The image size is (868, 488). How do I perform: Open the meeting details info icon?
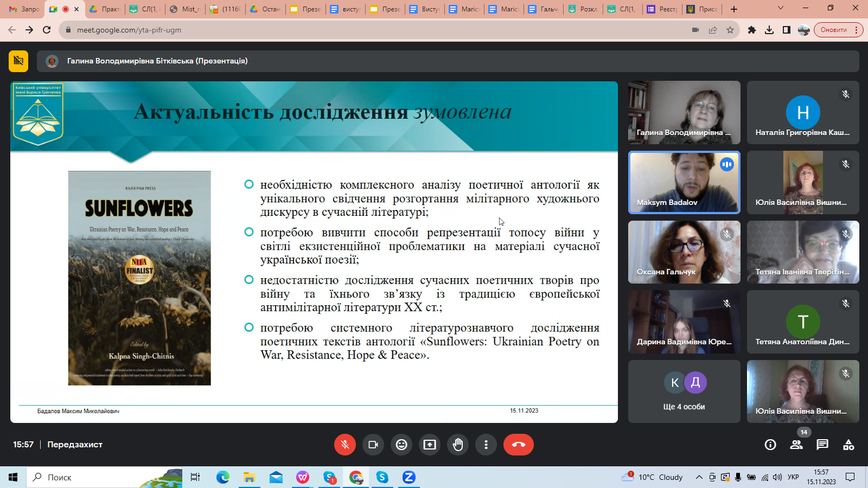point(770,445)
